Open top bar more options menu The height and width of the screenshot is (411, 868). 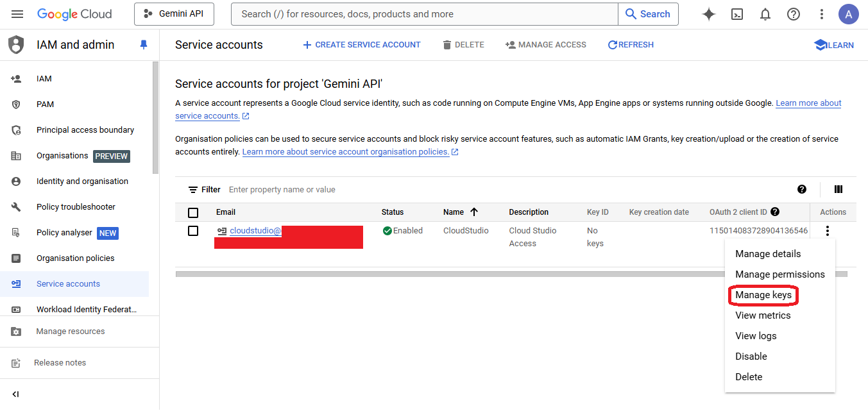[822, 14]
